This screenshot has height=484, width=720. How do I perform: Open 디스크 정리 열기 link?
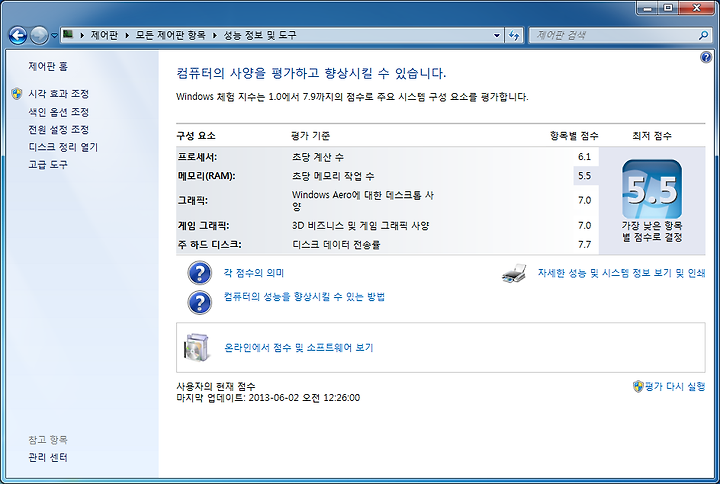click(63, 147)
